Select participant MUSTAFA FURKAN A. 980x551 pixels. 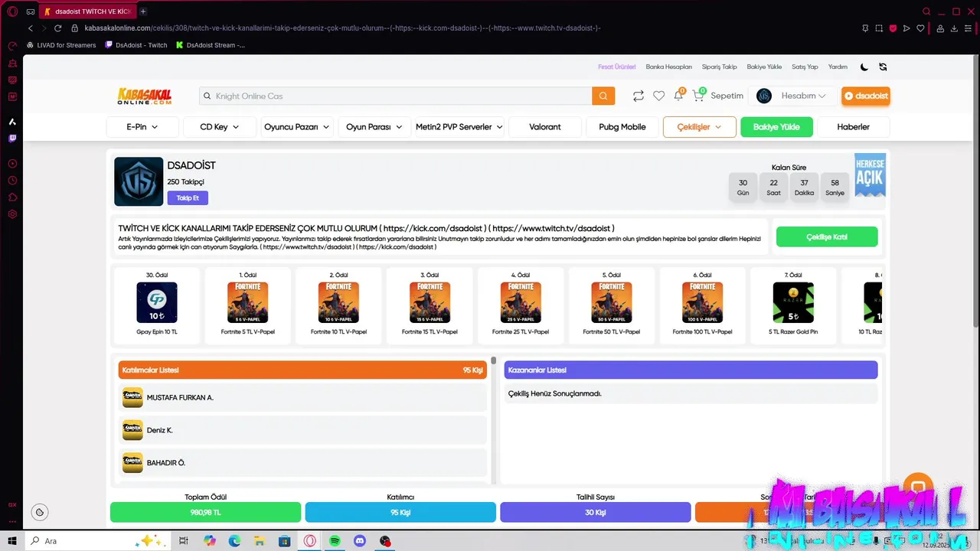click(302, 397)
